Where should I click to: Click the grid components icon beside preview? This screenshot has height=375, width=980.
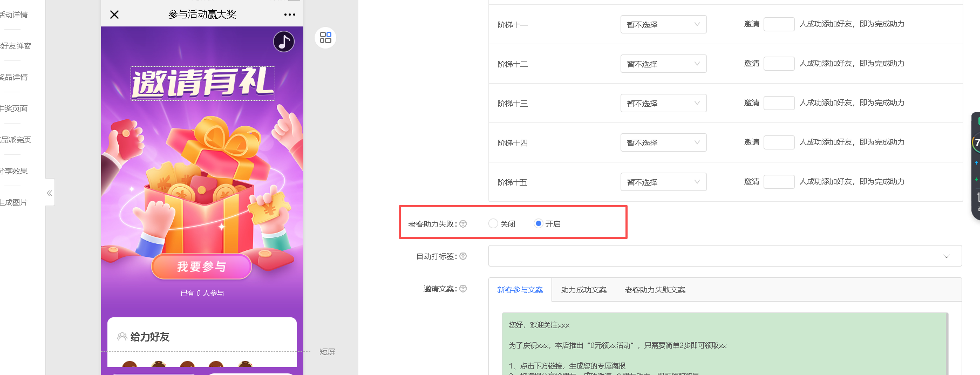coord(325,38)
